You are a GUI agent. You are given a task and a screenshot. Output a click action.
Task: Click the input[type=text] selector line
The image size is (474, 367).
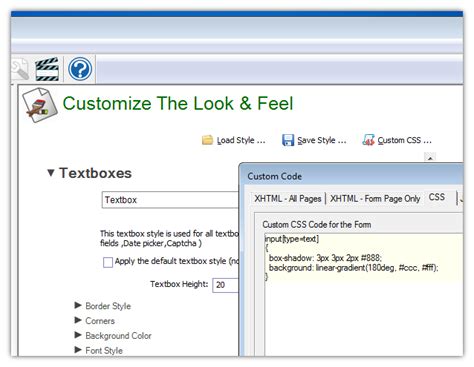click(x=292, y=239)
